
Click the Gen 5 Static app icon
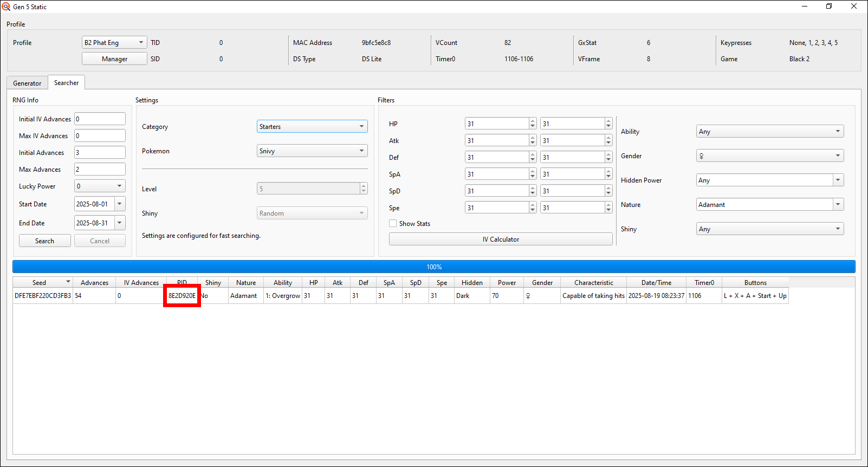6,7
